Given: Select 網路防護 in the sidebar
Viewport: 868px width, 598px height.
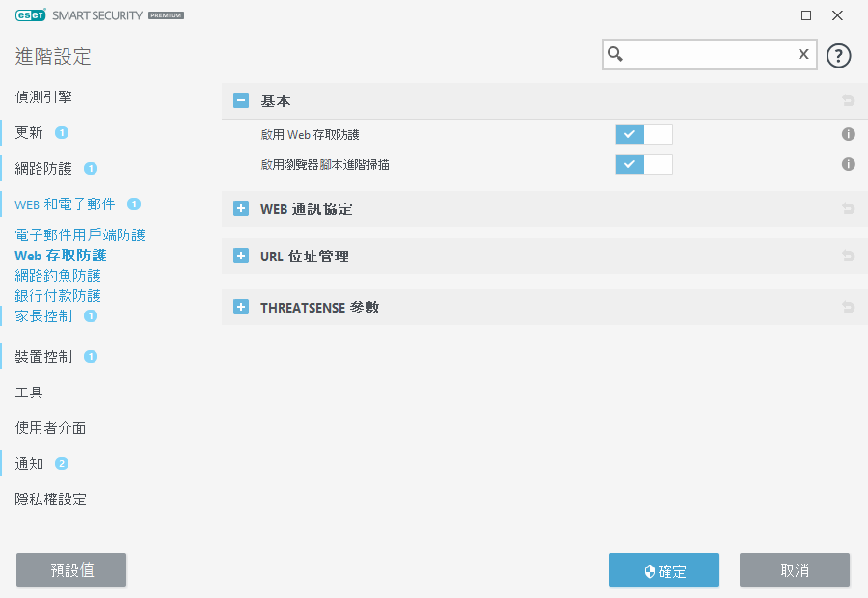Looking at the screenshot, I should [43, 168].
